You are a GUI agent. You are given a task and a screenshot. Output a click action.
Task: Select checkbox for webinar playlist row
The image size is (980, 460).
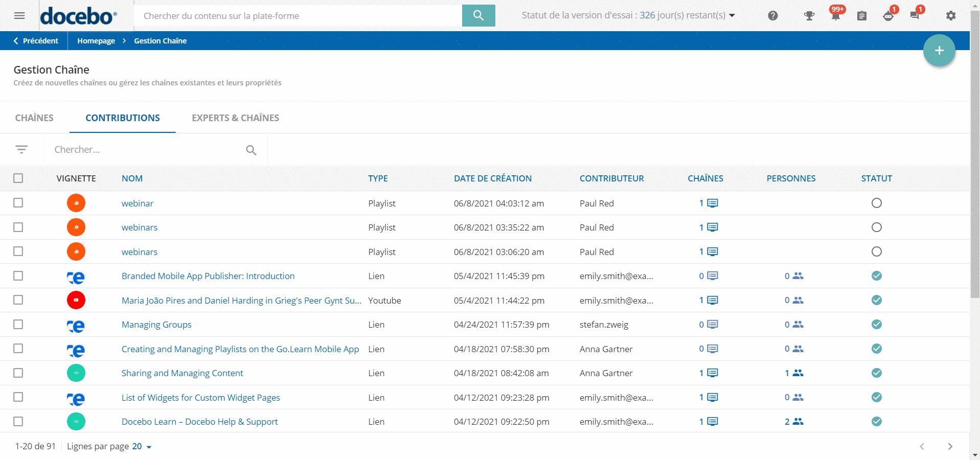pos(18,203)
